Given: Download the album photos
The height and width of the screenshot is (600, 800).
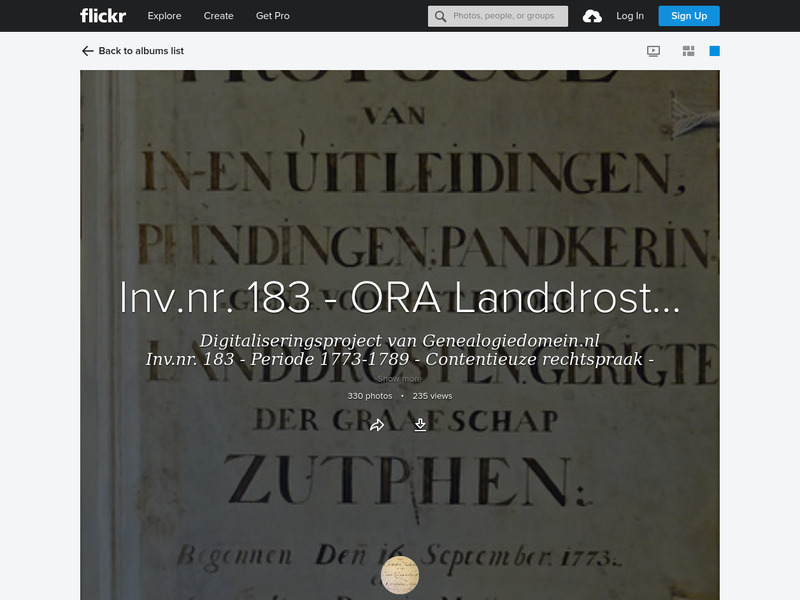Looking at the screenshot, I should [x=421, y=425].
